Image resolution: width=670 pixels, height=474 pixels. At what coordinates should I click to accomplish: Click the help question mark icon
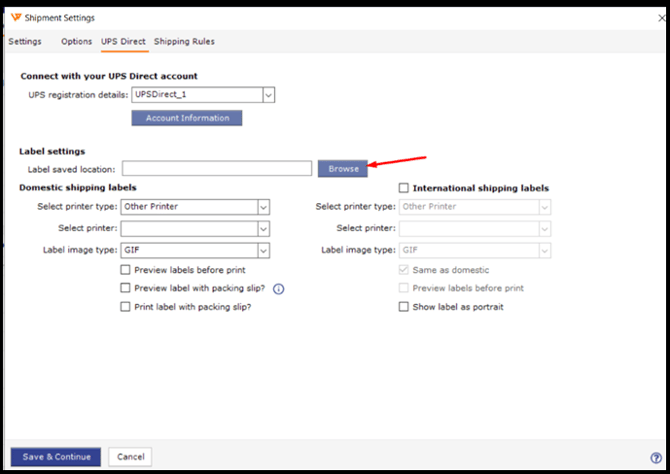[x=656, y=458]
